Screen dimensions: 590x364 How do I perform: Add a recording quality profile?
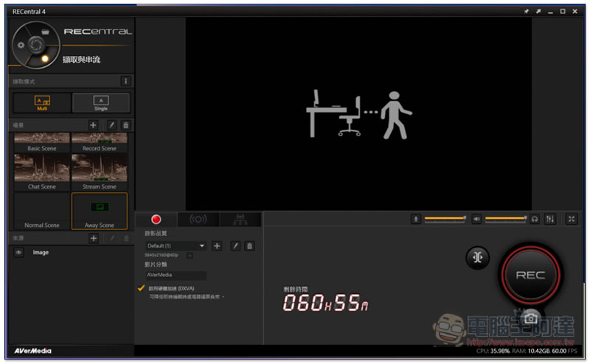coord(217,246)
